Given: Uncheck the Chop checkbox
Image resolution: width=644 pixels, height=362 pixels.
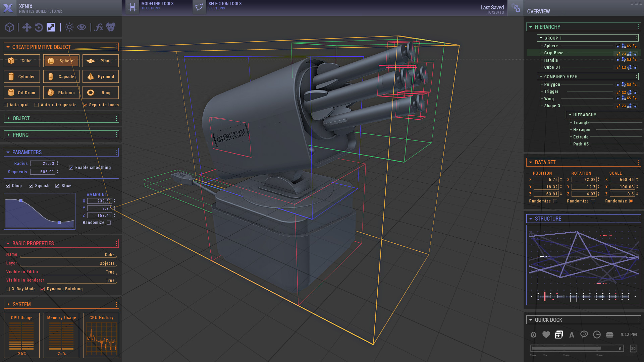Looking at the screenshot, I should click(x=8, y=186).
